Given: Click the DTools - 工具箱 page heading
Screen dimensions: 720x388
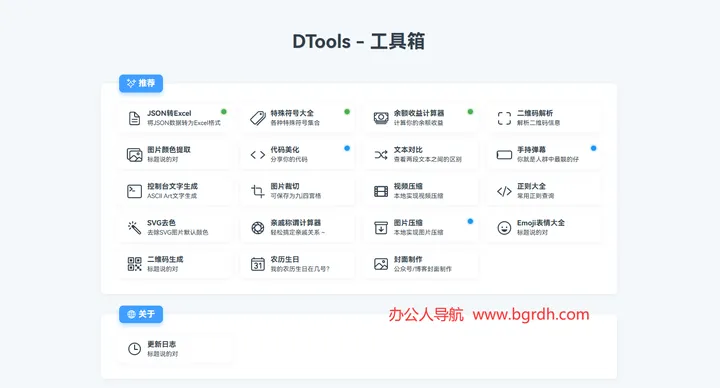Looking at the screenshot, I should point(359,41).
